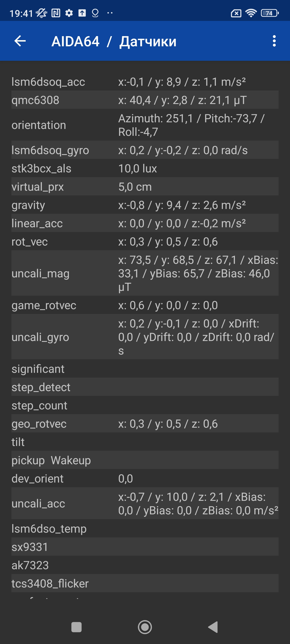Select the lsm6dsoq_acc sensor row
Image resolution: width=290 pixels, height=644 pixels.
point(145,82)
